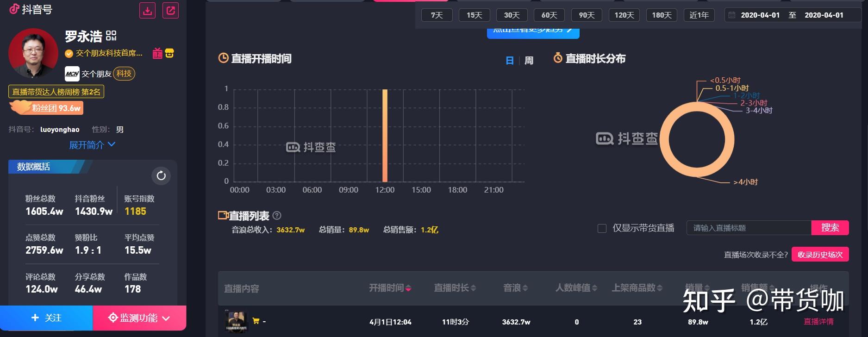Click 0.5-1小时 legend label

(732, 88)
